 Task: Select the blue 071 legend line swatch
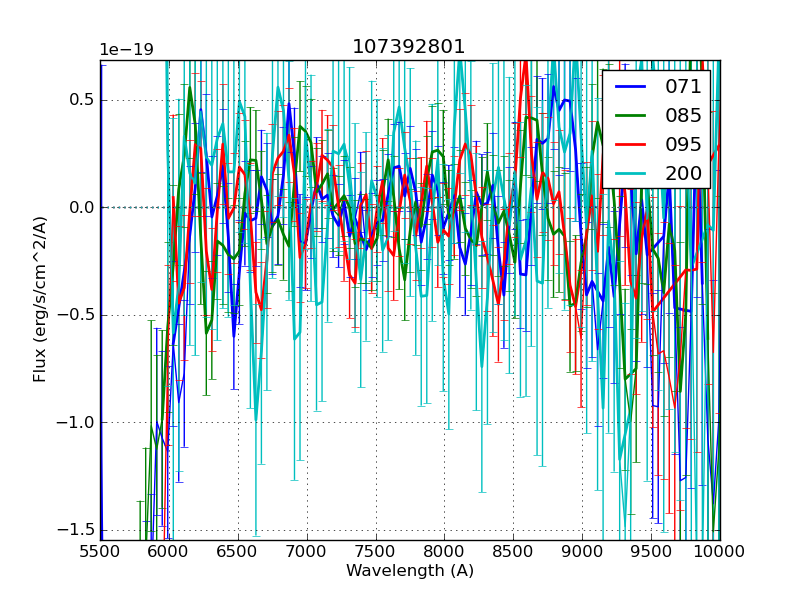630,87
